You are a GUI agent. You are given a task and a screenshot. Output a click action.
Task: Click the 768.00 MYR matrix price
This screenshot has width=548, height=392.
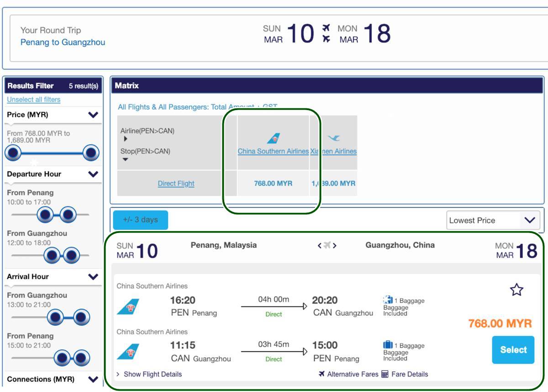273,183
